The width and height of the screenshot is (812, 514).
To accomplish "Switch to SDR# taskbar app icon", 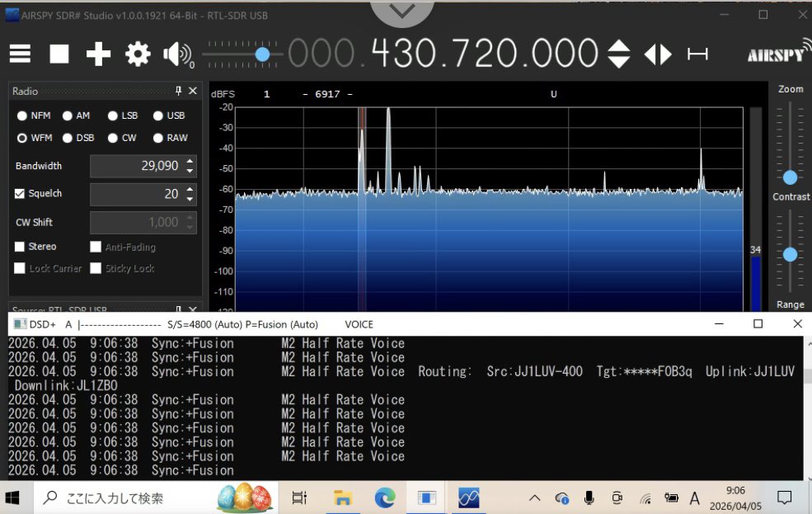I will (x=469, y=498).
